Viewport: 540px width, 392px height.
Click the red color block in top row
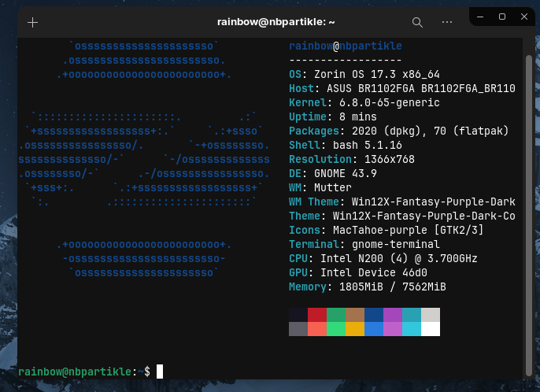317,315
